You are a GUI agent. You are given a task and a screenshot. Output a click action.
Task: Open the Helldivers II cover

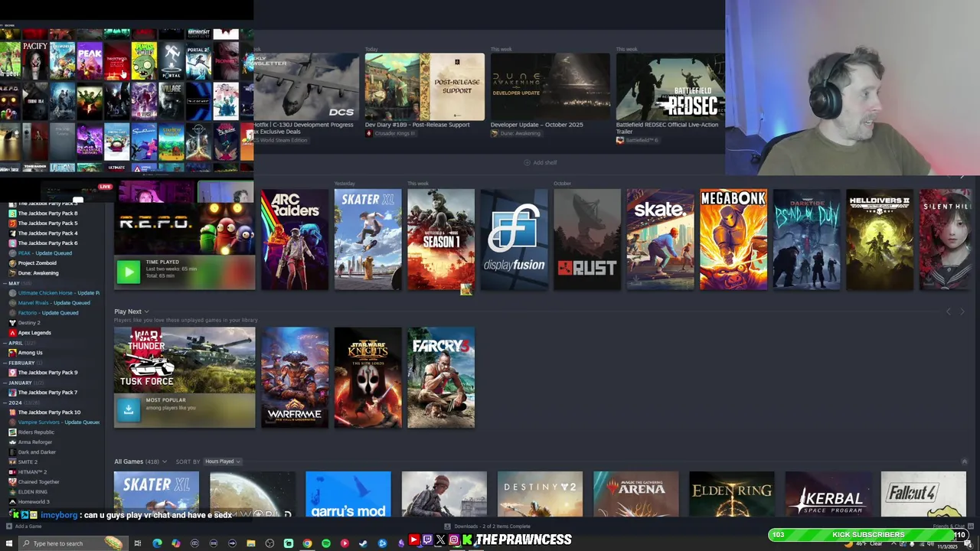pos(880,240)
